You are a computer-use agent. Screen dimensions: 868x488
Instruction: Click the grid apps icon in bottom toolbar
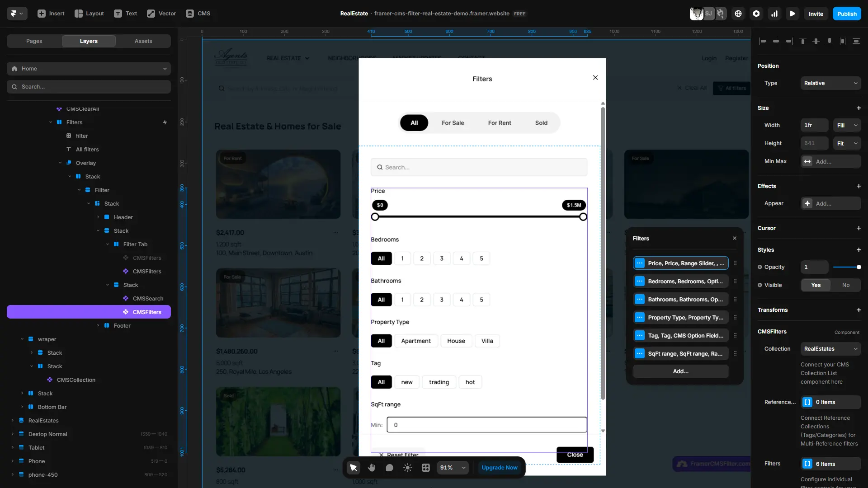point(425,468)
